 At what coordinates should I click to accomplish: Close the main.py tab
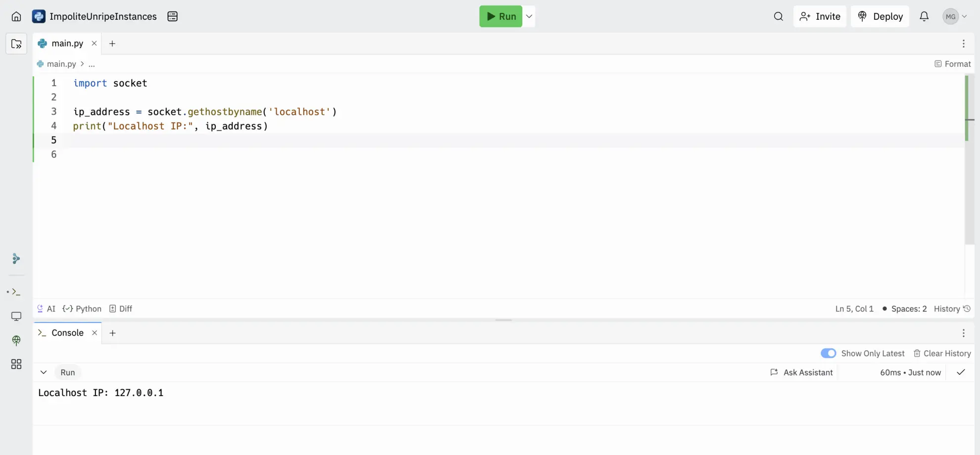point(94,44)
